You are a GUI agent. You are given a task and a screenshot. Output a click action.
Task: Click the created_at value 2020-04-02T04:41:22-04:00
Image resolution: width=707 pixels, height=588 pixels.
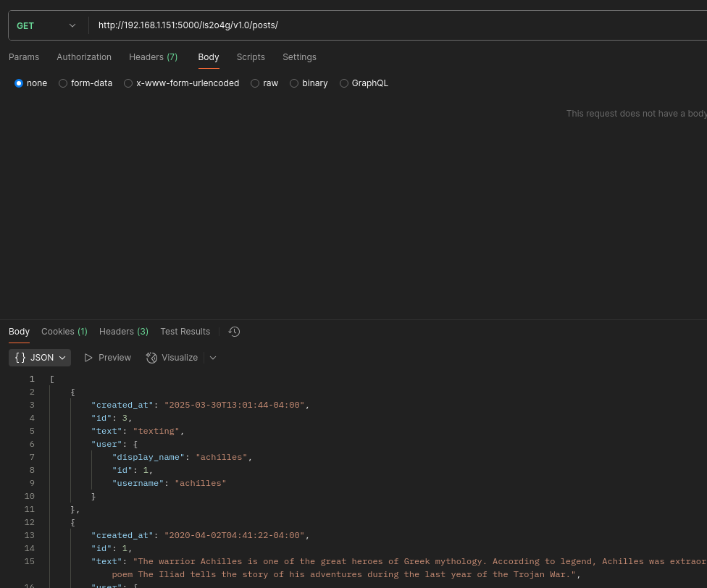coord(235,535)
